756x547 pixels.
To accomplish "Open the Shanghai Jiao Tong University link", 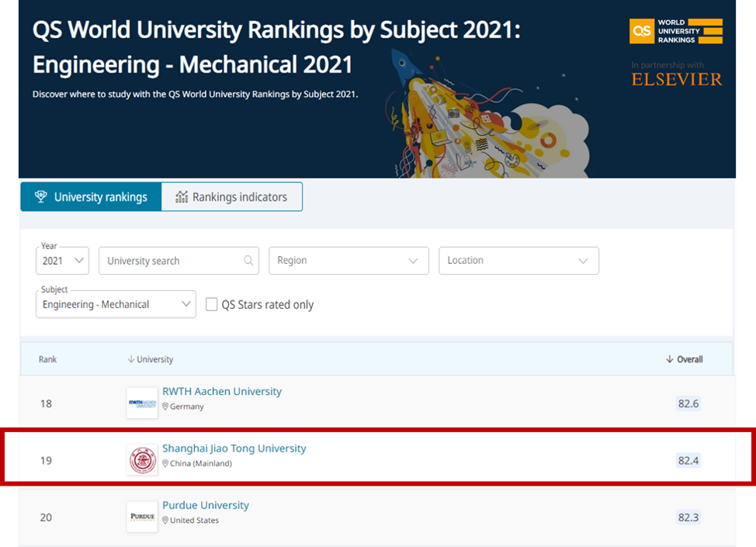I will click(x=234, y=448).
